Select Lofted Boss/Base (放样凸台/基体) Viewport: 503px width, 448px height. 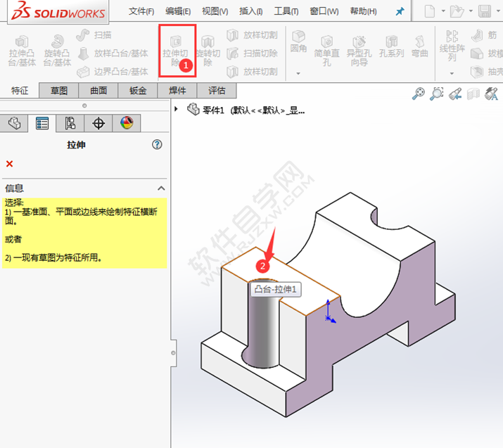113,53
